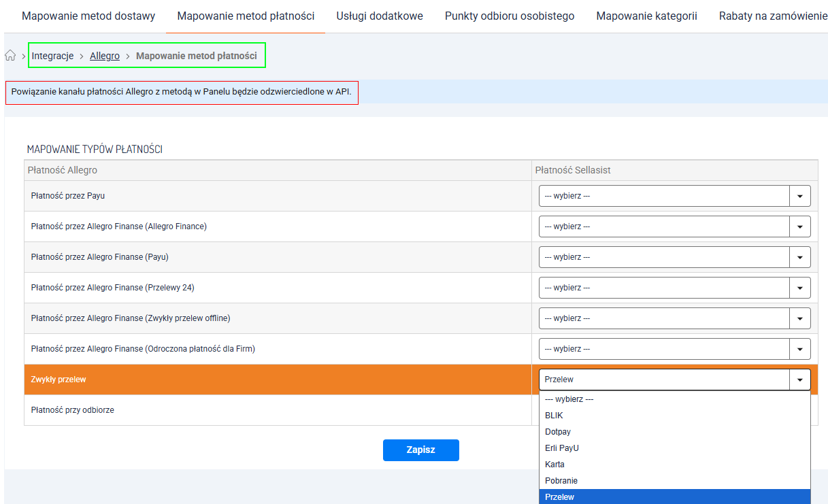The width and height of the screenshot is (828, 504).
Task: Select highlighted Przelew option in list
Action: pyautogui.click(x=675, y=497)
